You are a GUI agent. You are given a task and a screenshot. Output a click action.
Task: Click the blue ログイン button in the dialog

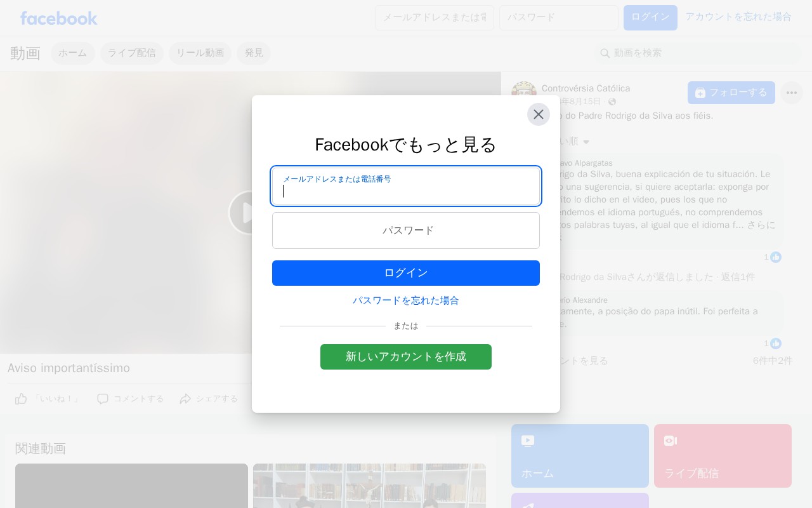406,273
